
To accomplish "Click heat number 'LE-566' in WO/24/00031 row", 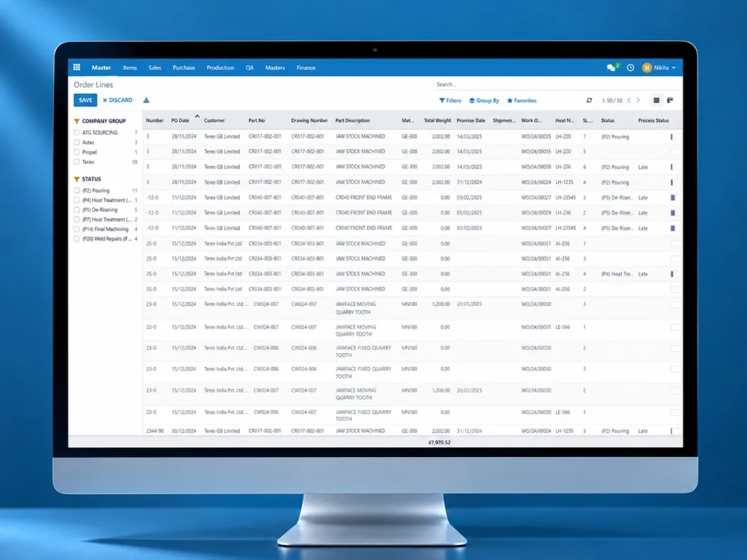I will click(x=562, y=327).
